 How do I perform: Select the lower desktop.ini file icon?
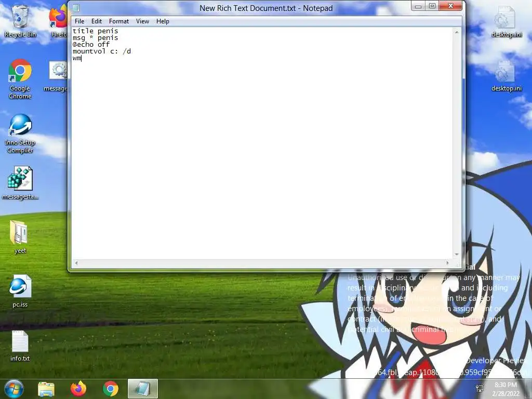coord(506,76)
